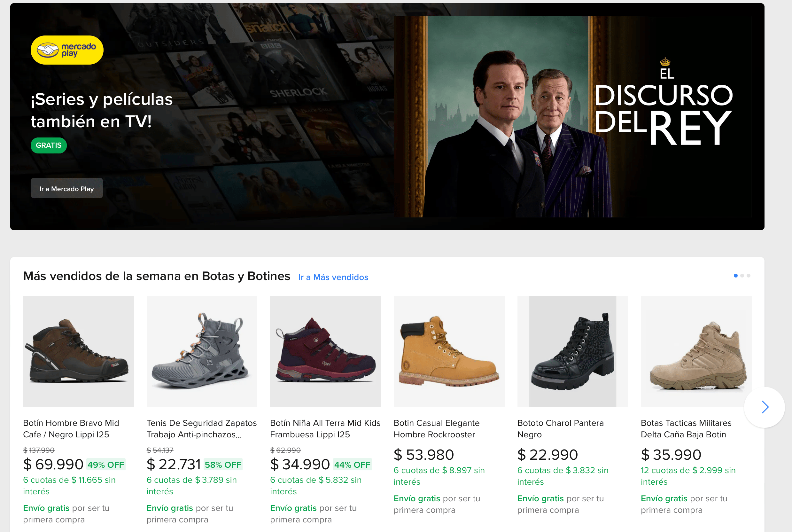
Task: Select the second carousel pagination dot
Action: point(742,276)
